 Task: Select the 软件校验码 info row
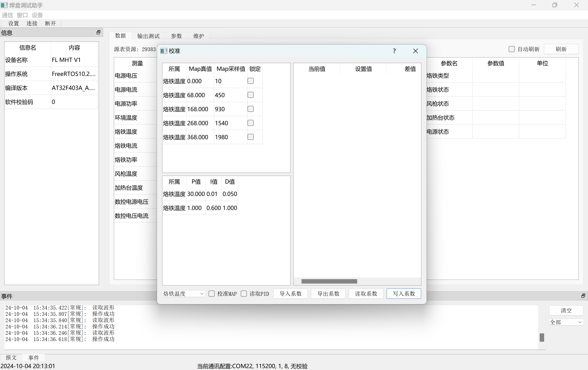[51, 102]
